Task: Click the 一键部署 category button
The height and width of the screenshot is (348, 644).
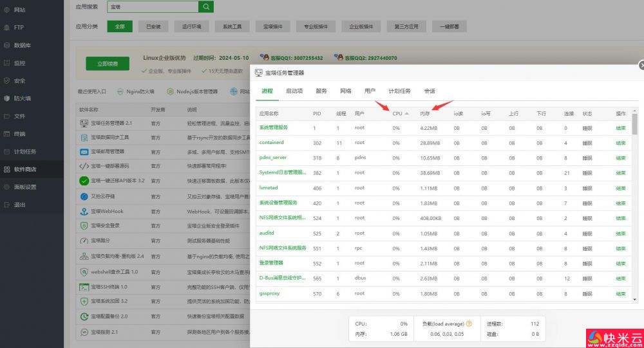Action: click(450, 26)
